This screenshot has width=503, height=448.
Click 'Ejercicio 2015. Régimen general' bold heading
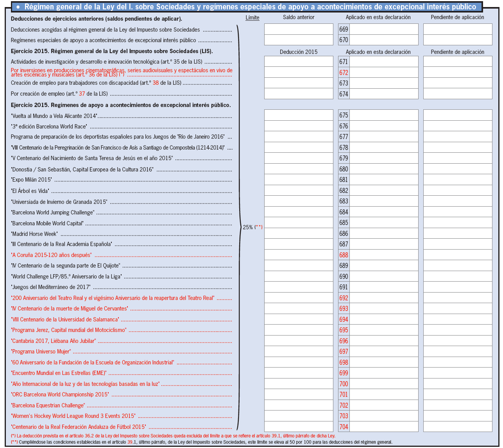tap(112, 51)
